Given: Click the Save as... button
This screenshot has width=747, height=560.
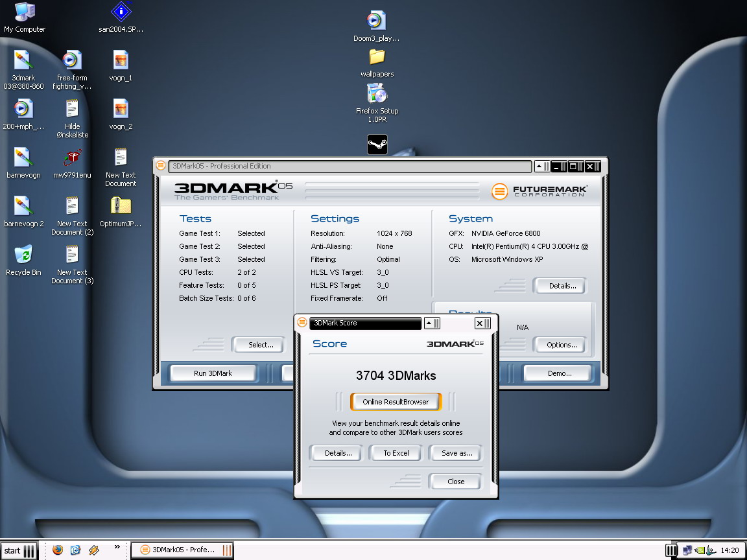Looking at the screenshot, I should [455, 453].
